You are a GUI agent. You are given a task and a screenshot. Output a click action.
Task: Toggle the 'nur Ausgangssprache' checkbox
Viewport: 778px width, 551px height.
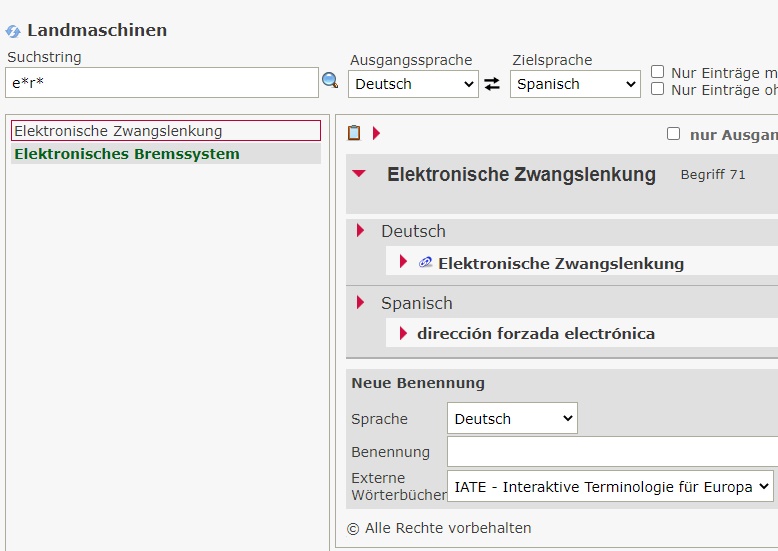[673, 134]
